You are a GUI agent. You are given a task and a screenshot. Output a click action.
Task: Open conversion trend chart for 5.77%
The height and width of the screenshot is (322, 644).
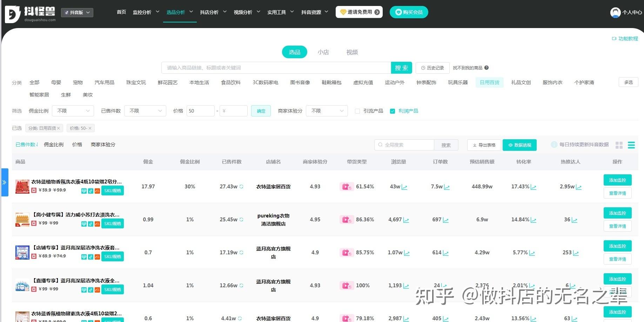point(532,253)
